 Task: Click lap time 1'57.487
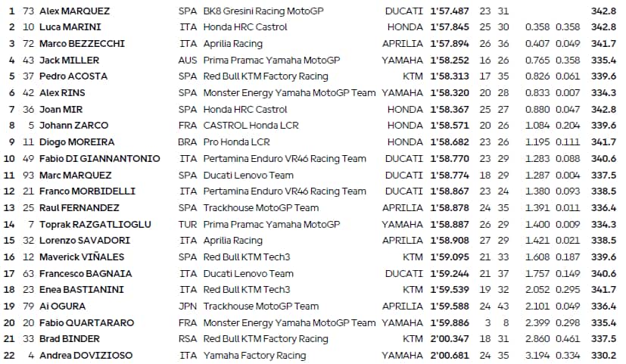[449, 11]
